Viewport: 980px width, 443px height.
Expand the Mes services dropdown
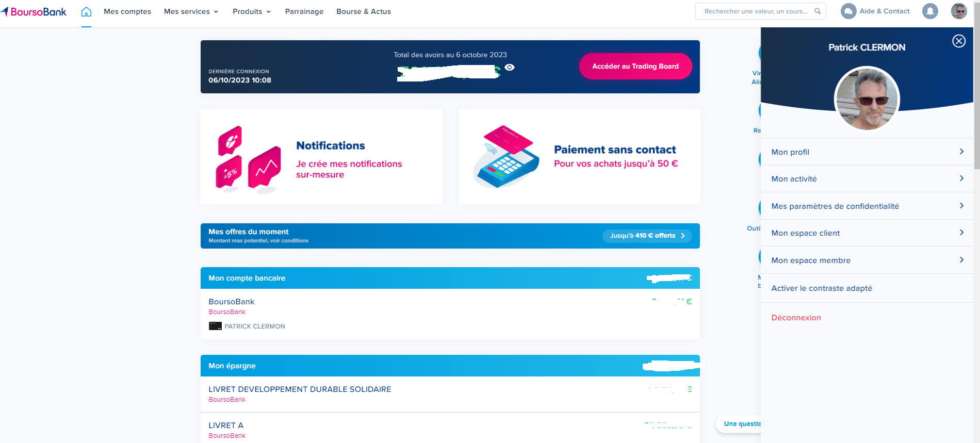pyautogui.click(x=191, y=11)
